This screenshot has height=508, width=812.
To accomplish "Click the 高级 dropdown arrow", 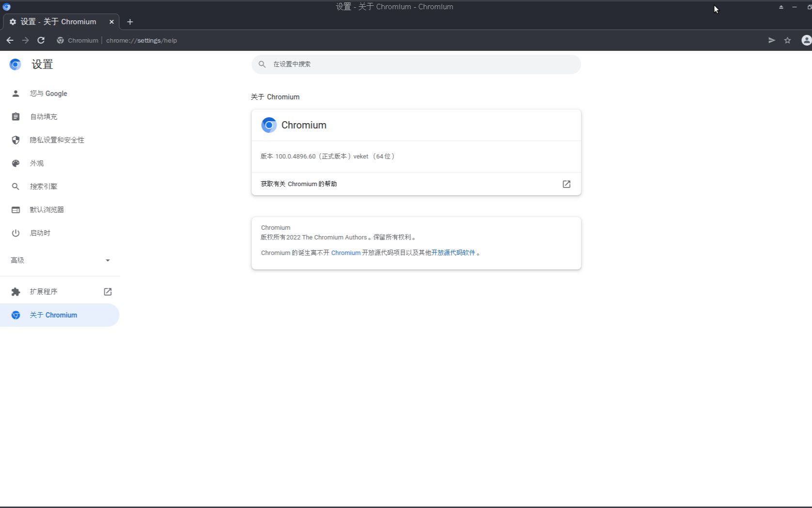I will click(108, 260).
